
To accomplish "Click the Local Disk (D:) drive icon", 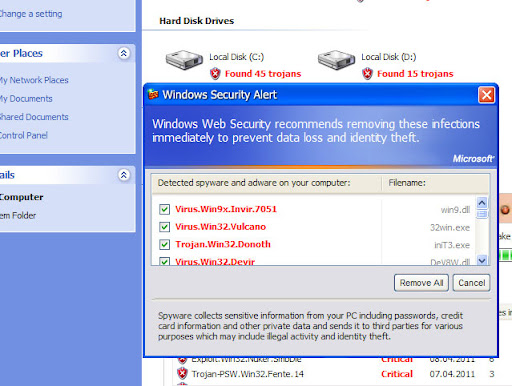I will [336, 60].
